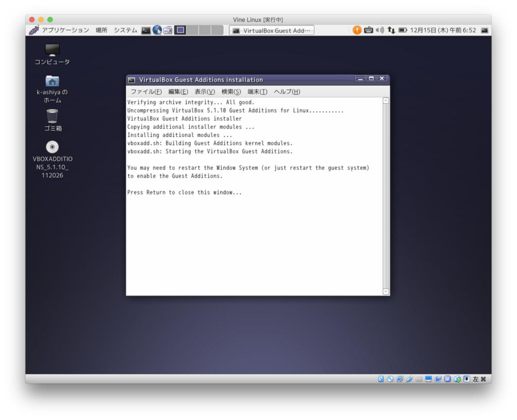Close the Guest Additions installation window

(382, 78)
